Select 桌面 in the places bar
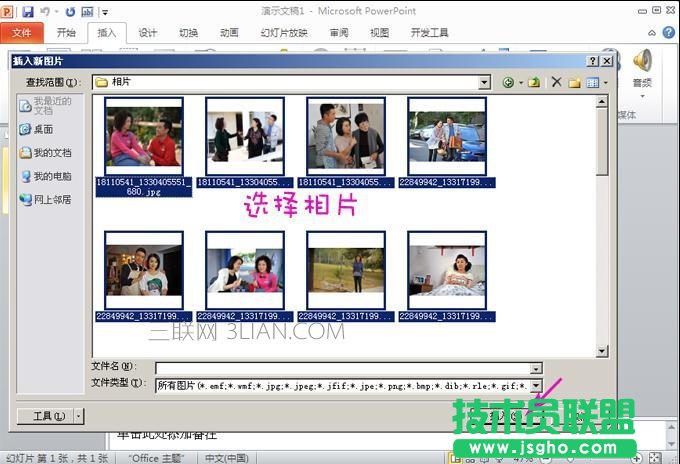This screenshot has width=680, height=464. [36, 129]
